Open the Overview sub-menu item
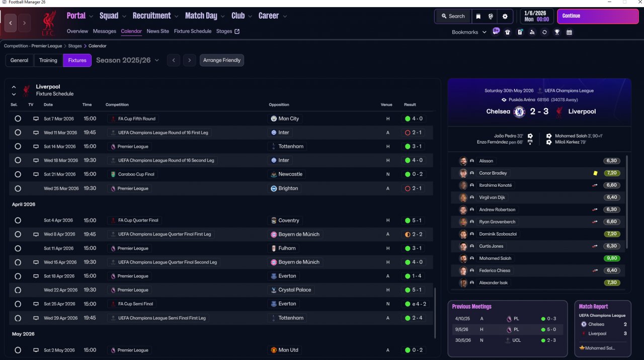This screenshot has width=644, height=360. coord(77,31)
